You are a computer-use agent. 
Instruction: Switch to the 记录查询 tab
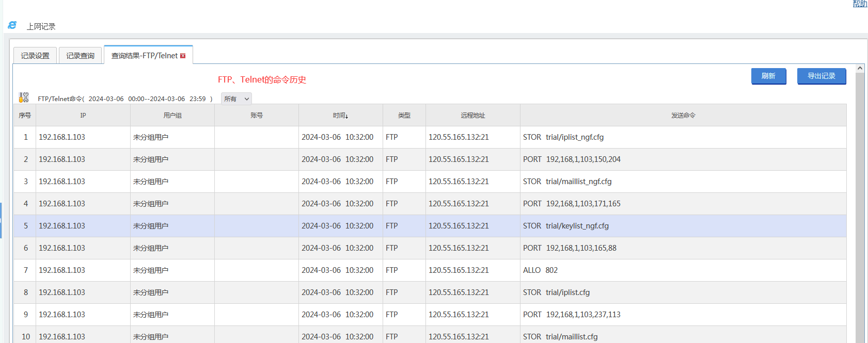pos(80,56)
